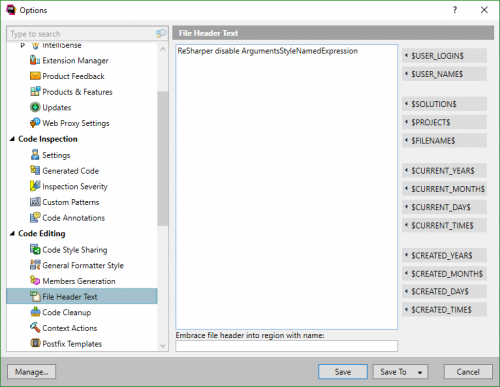Screen dimensions: 500x387
Task: Insert the $CREATED_MONTH$ macro
Action: [x=444, y=274]
